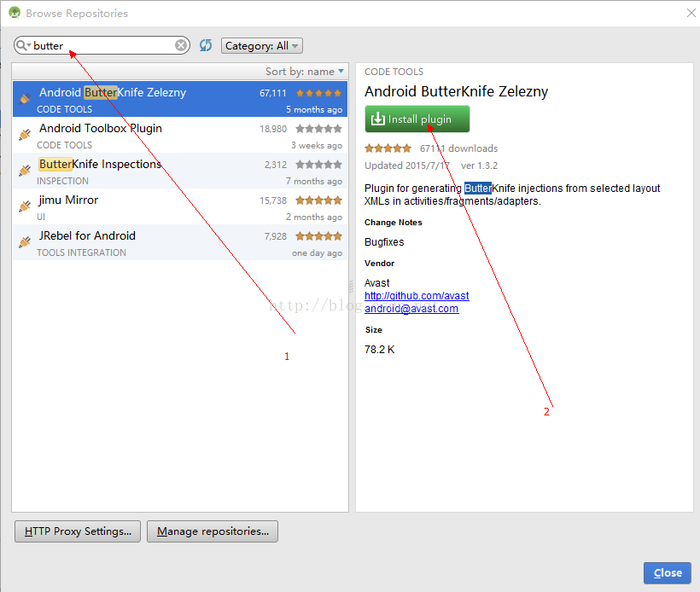700x592 pixels.
Task: Click the TOOLS INTEGRATION category label
Action: 81,252
